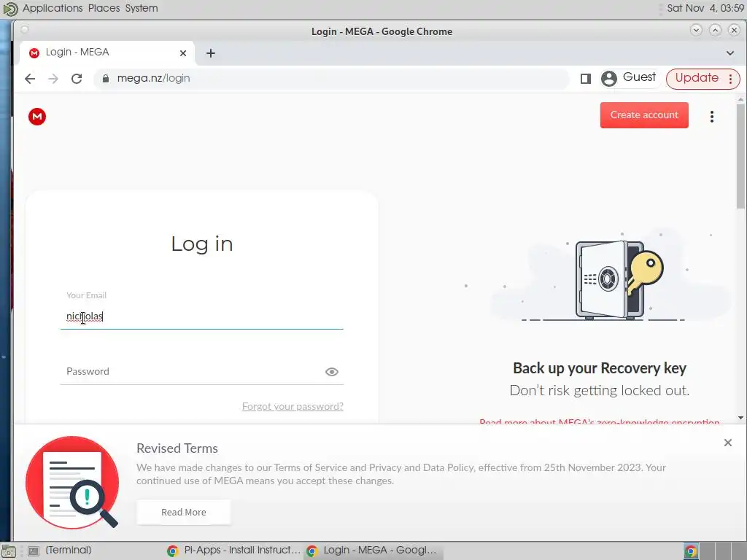The height and width of the screenshot is (560, 747).
Task: Click the Log in heading text
Action: coord(202,244)
